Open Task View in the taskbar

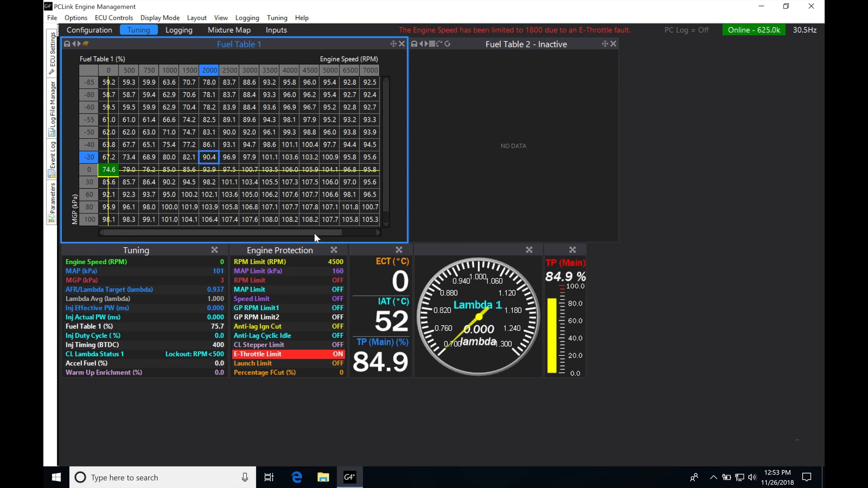[269, 477]
